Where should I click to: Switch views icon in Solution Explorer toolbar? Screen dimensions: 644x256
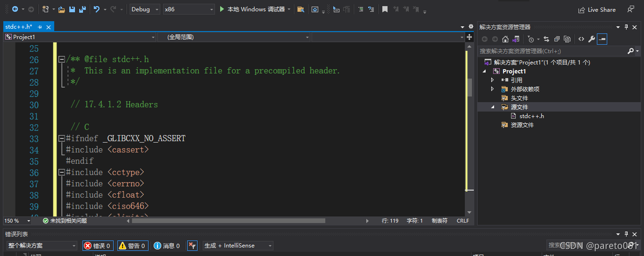tap(516, 39)
